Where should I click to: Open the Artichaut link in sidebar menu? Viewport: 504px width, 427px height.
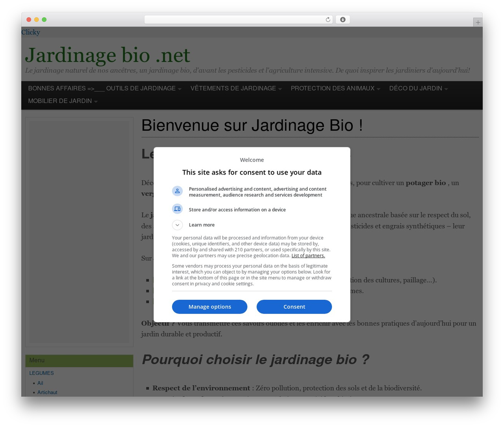(47, 392)
